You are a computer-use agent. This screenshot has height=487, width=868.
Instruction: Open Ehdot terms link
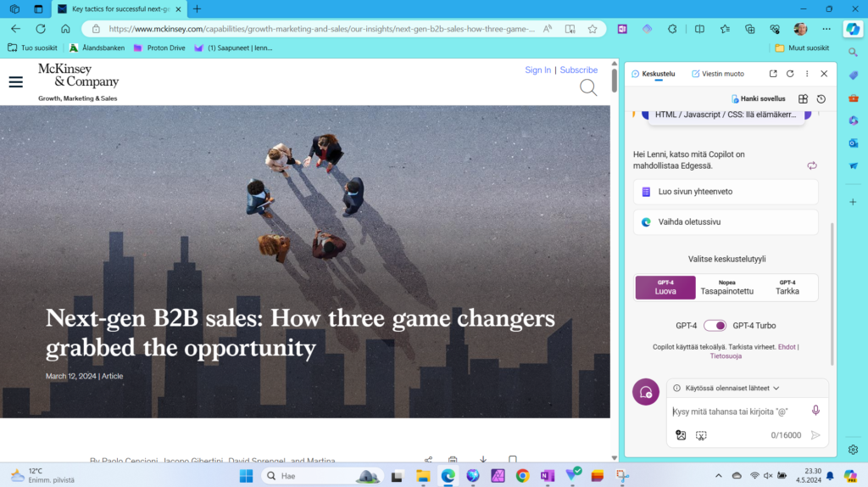tap(786, 347)
